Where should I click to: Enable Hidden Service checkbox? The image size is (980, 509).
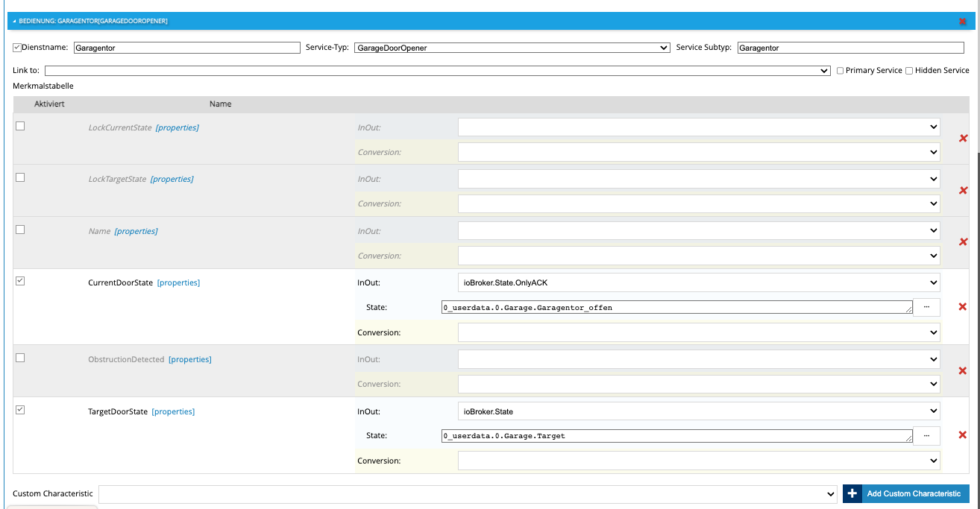click(x=909, y=71)
